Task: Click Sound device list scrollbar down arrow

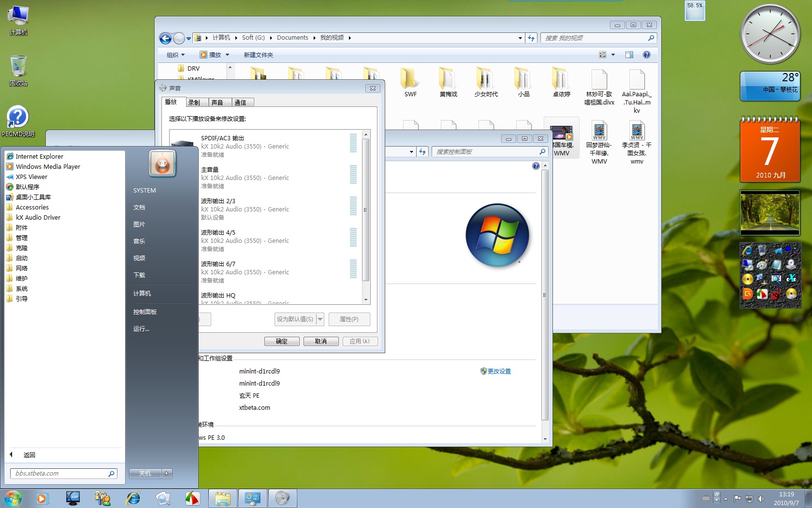Action: click(366, 300)
